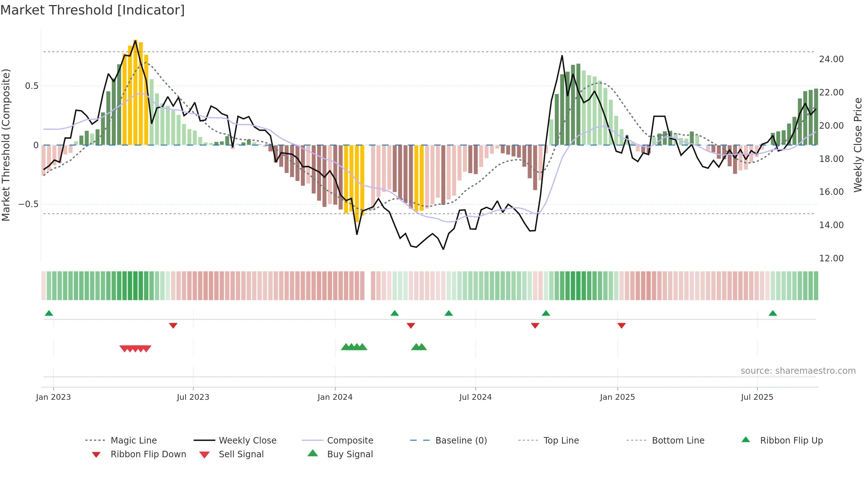Toggle Top Line legend entry
868x488 pixels.
tap(549, 440)
